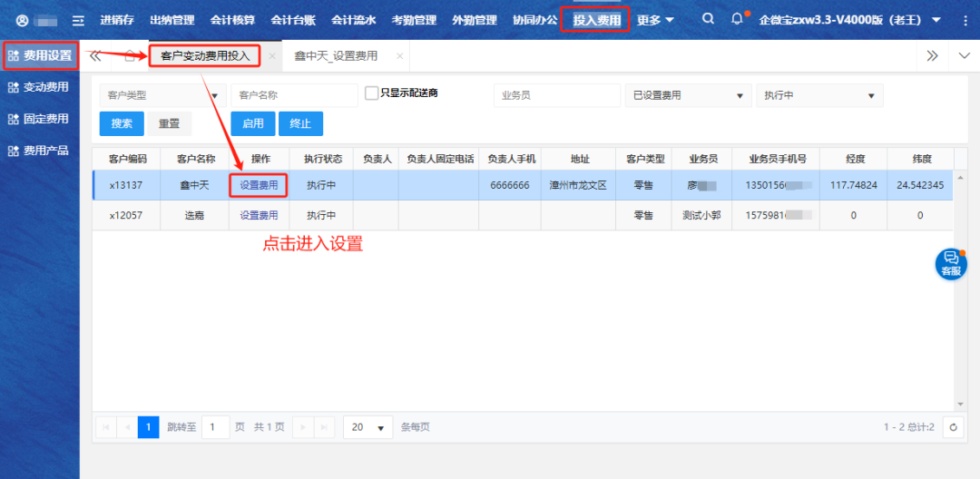The image size is (980, 479).
Task: Click the 终止 button
Action: point(300,123)
